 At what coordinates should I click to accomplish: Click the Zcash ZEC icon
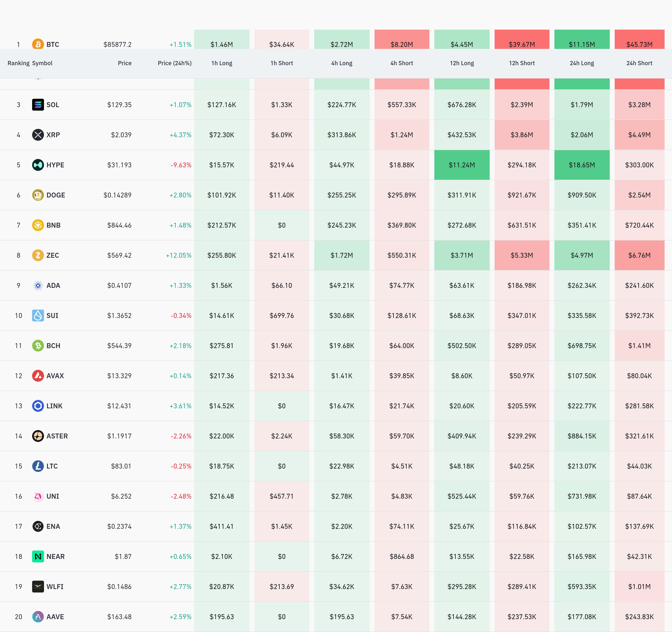coord(38,255)
